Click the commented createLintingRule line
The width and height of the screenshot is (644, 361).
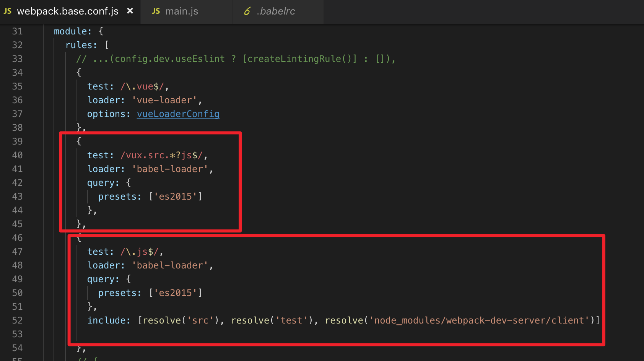click(x=236, y=59)
